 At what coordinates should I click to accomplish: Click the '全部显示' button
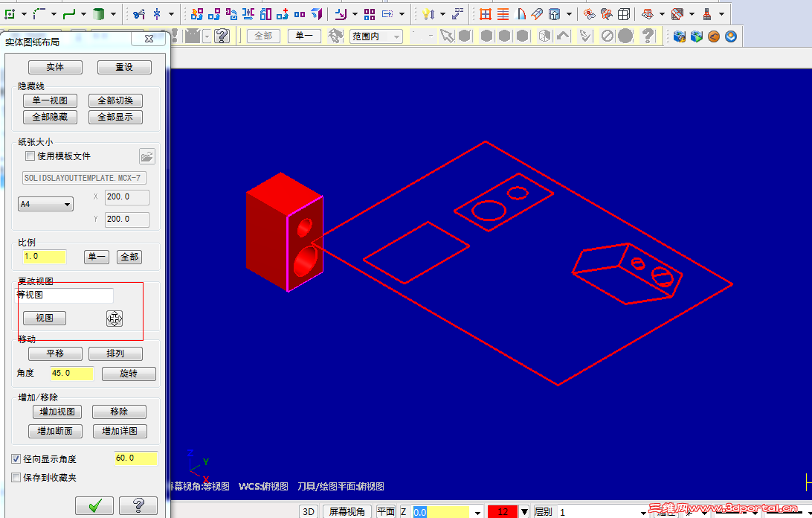[115, 117]
